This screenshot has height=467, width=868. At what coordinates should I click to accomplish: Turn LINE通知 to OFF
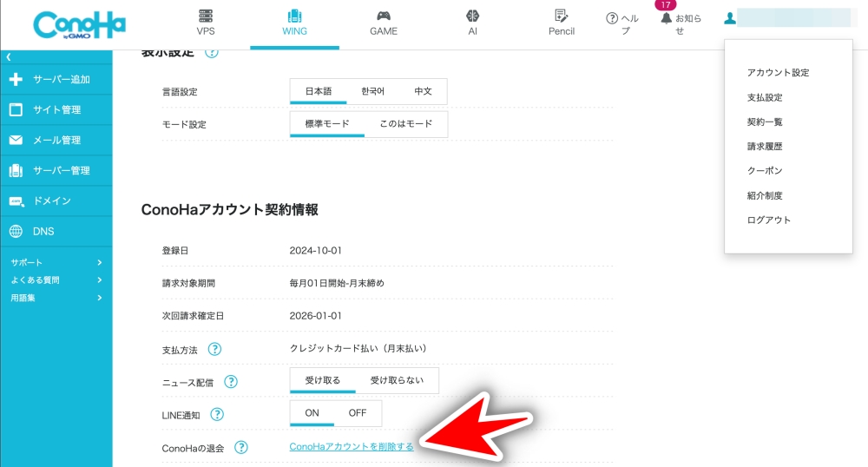(x=358, y=413)
